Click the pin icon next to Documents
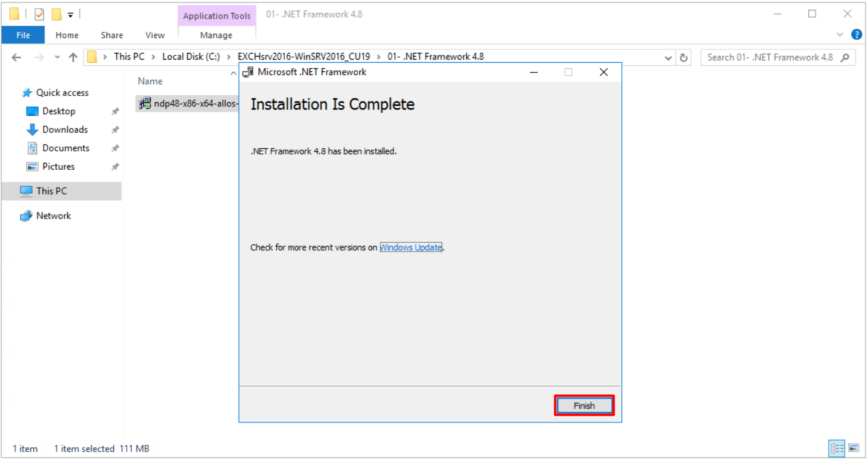Viewport: 868px width, 460px height. tap(115, 149)
